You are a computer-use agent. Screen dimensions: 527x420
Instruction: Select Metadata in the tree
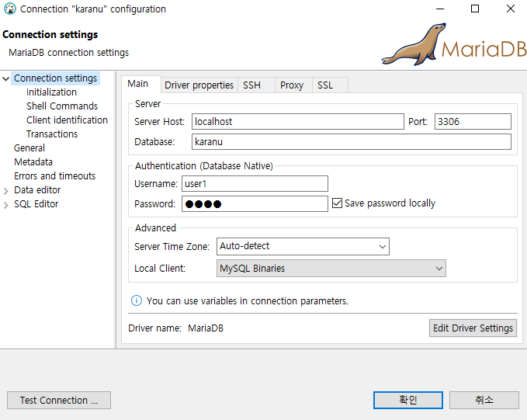pos(33,161)
